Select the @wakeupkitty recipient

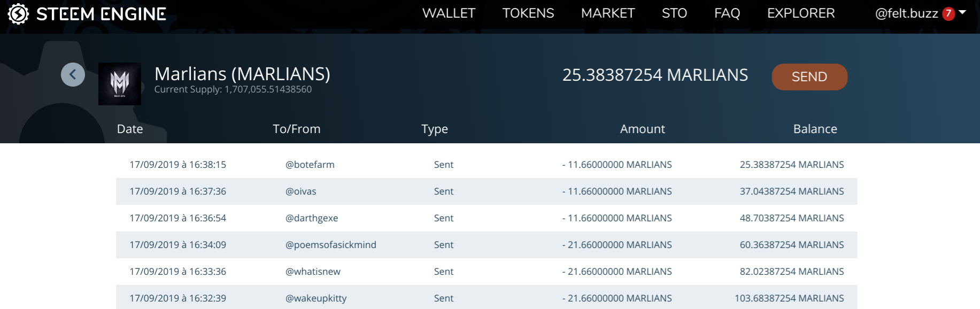click(x=316, y=298)
